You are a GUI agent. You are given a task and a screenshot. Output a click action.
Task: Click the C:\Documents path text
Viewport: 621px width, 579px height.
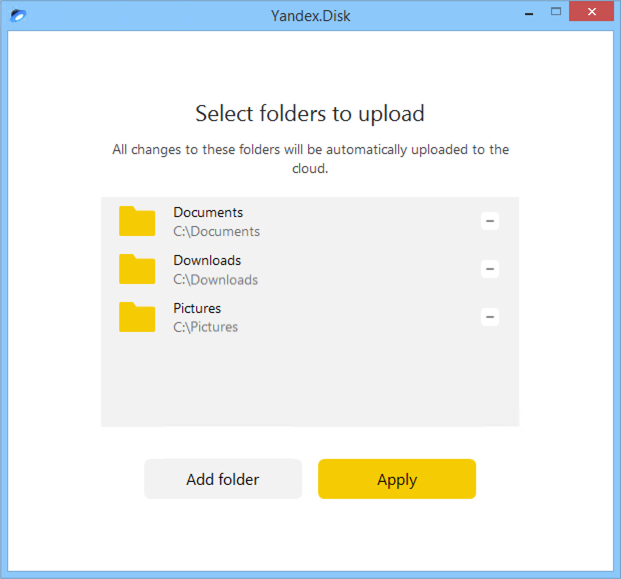pos(216,231)
